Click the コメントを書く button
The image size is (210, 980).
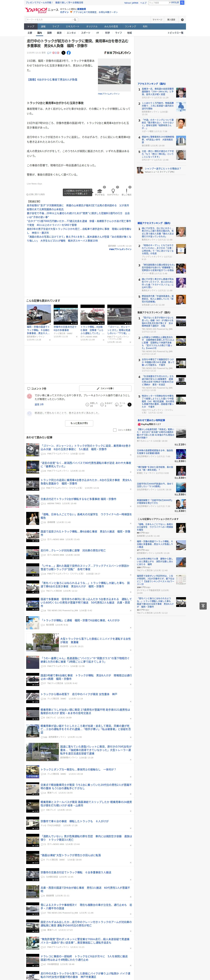[105, 388]
